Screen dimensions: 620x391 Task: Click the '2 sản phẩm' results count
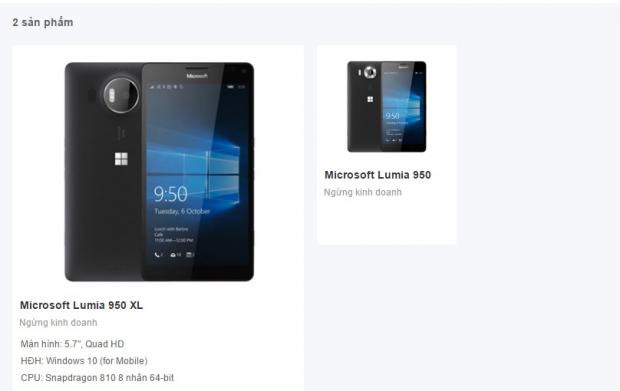pyautogui.click(x=43, y=23)
